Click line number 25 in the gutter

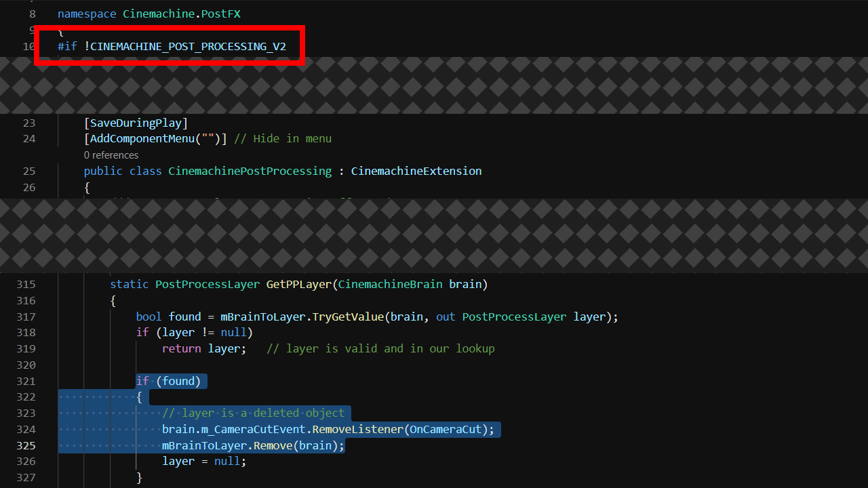click(28, 171)
